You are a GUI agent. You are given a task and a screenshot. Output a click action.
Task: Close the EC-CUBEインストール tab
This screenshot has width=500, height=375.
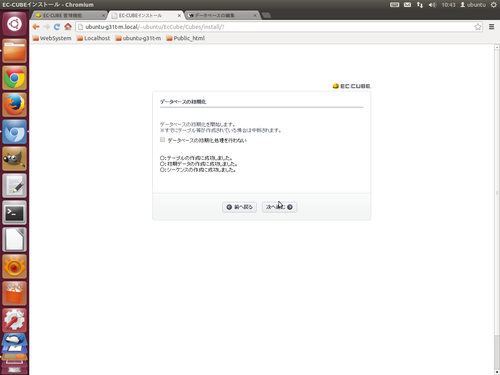coord(179,15)
